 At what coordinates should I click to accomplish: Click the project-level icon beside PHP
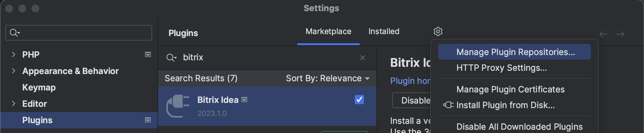click(148, 54)
